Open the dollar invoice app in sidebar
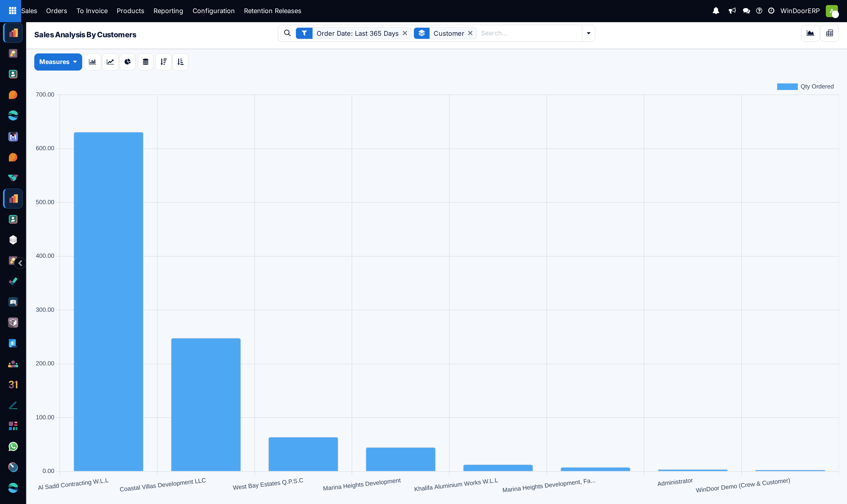Viewport: 847px width, 504px height. 13,343
